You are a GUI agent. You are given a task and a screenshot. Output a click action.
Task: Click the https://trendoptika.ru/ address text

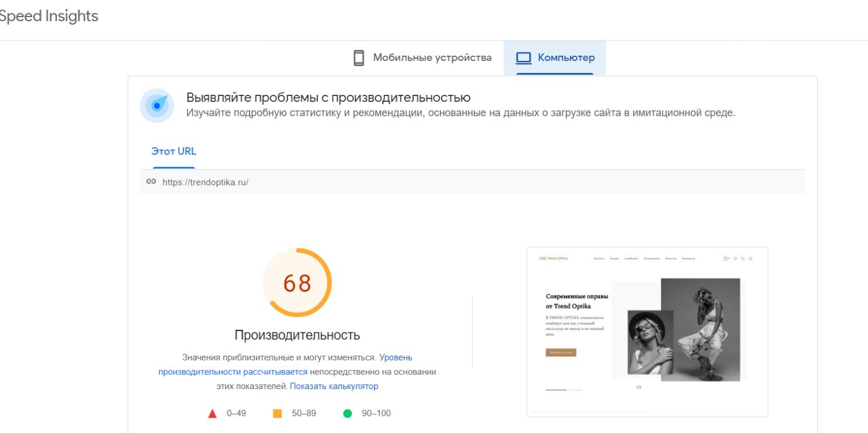coord(205,182)
